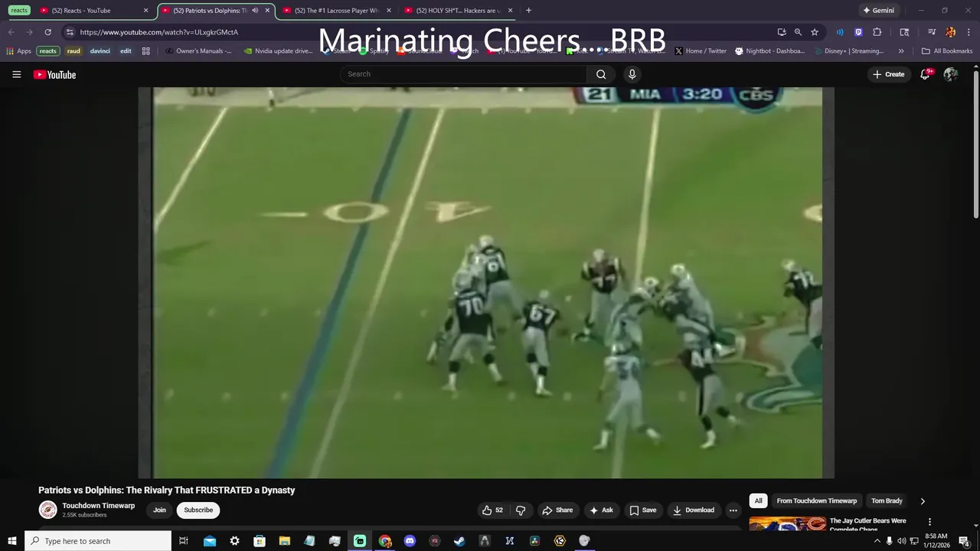Viewport: 980px width, 551px height.
Task: Open the raud bookmark folder
Action: (73, 51)
